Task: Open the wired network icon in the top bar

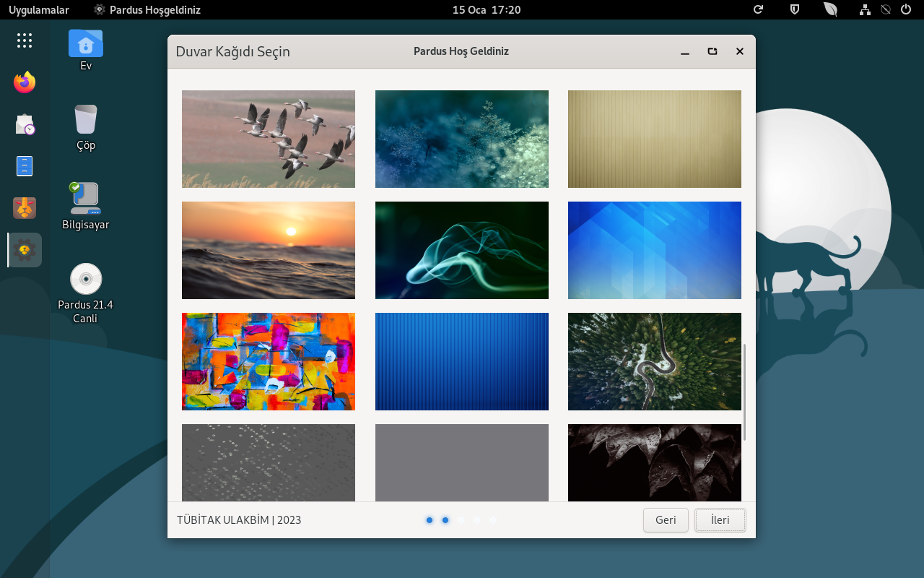Action: 866,9
